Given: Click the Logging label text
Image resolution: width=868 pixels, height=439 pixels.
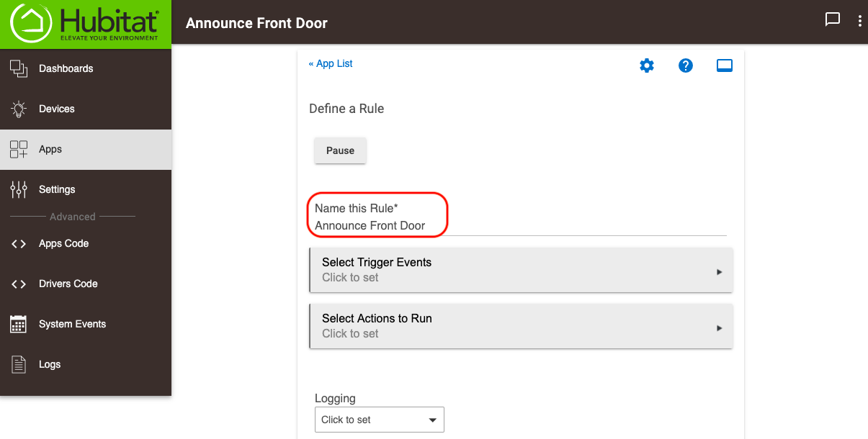Looking at the screenshot, I should tap(335, 398).
